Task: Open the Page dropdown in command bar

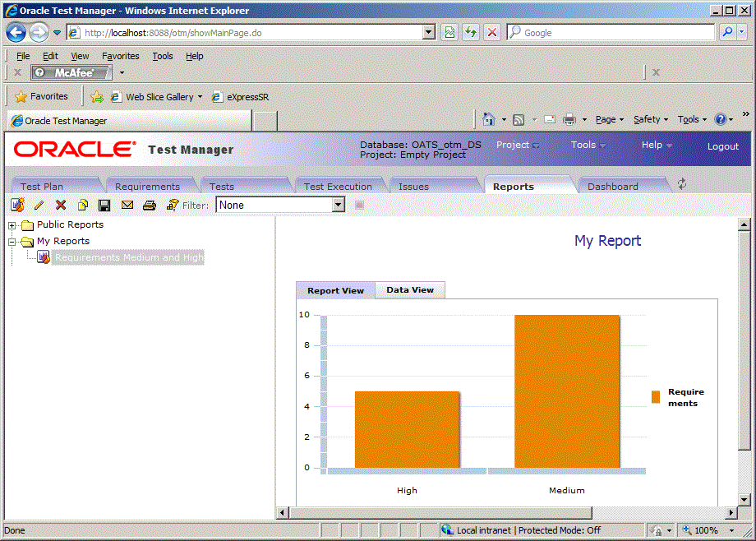Action: pyautogui.click(x=610, y=119)
